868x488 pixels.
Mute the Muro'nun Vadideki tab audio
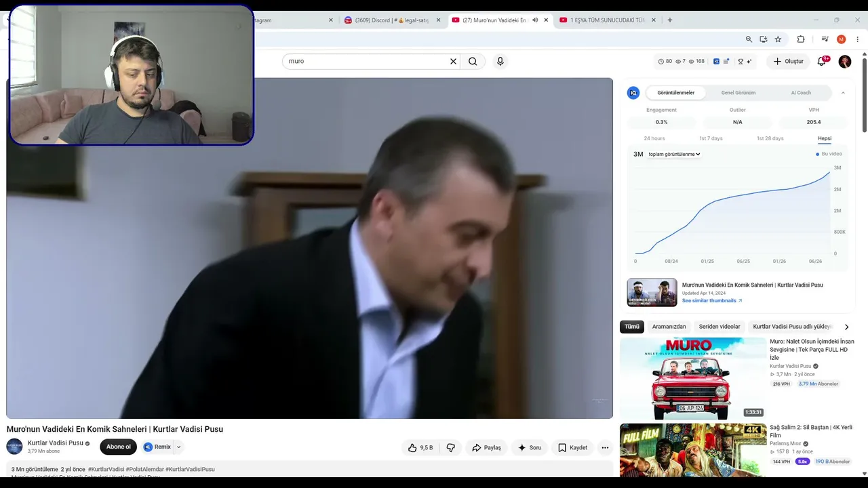point(535,20)
